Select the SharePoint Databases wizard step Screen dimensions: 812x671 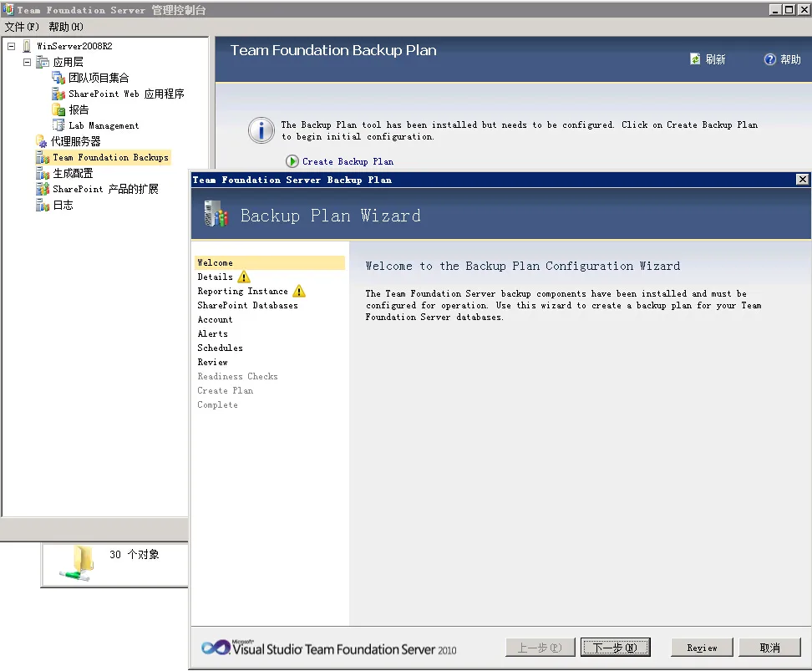pos(247,306)
